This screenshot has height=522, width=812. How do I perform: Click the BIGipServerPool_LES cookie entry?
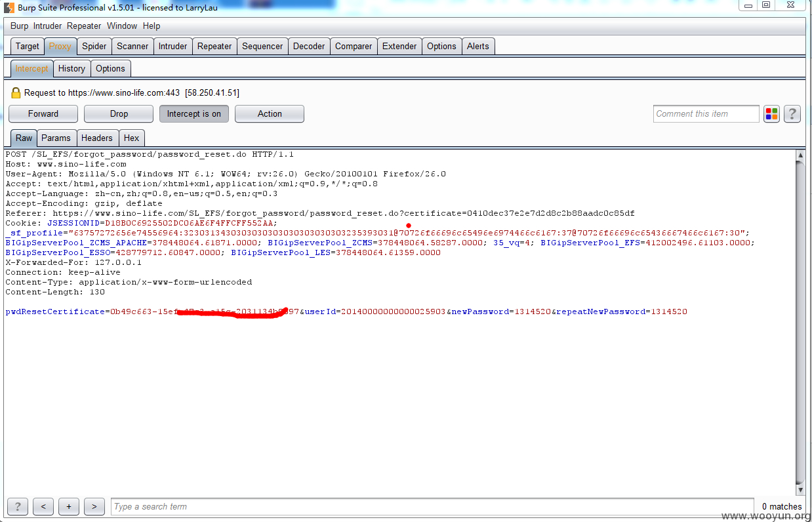(336, 253)
